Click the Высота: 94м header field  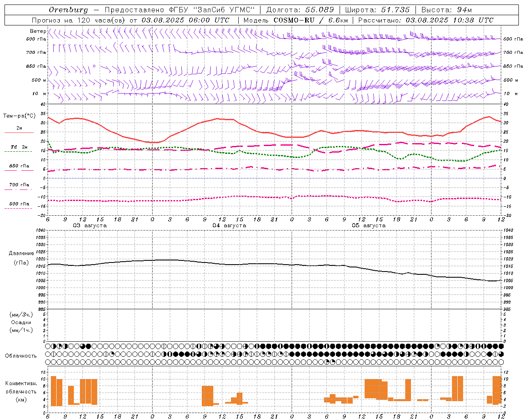[447, 10]
